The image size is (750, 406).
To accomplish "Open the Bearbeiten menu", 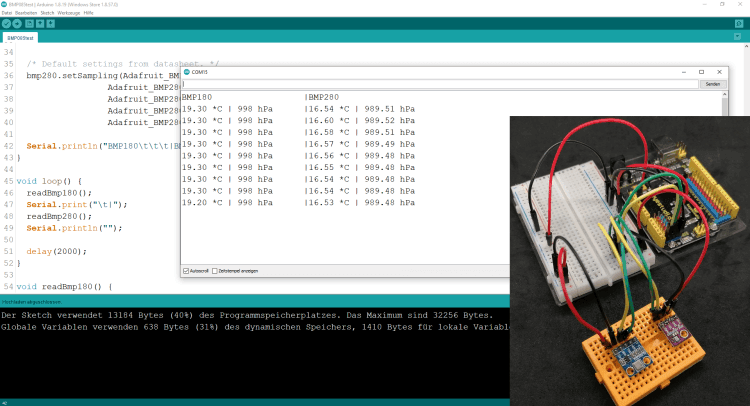I will pos(26,13).
